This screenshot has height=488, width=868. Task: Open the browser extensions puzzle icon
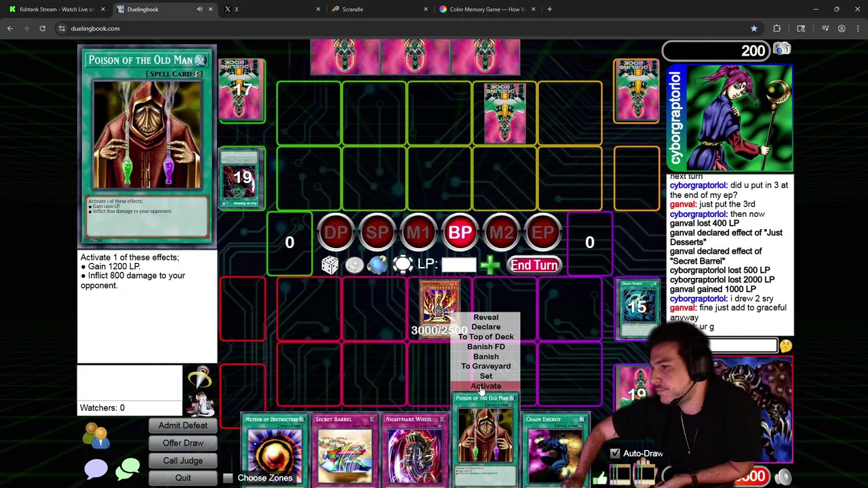[777, 28]
